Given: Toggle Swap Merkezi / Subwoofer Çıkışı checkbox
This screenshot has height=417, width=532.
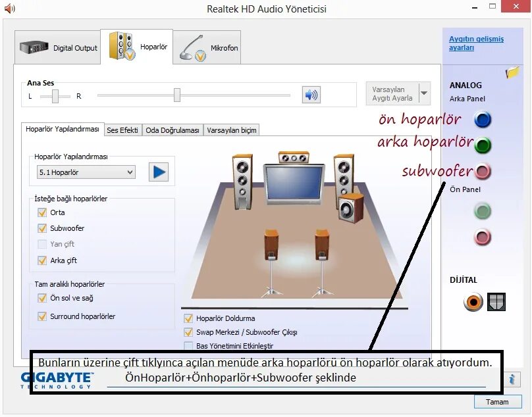Looking at the screenshot, I should (x=188, y=332).
